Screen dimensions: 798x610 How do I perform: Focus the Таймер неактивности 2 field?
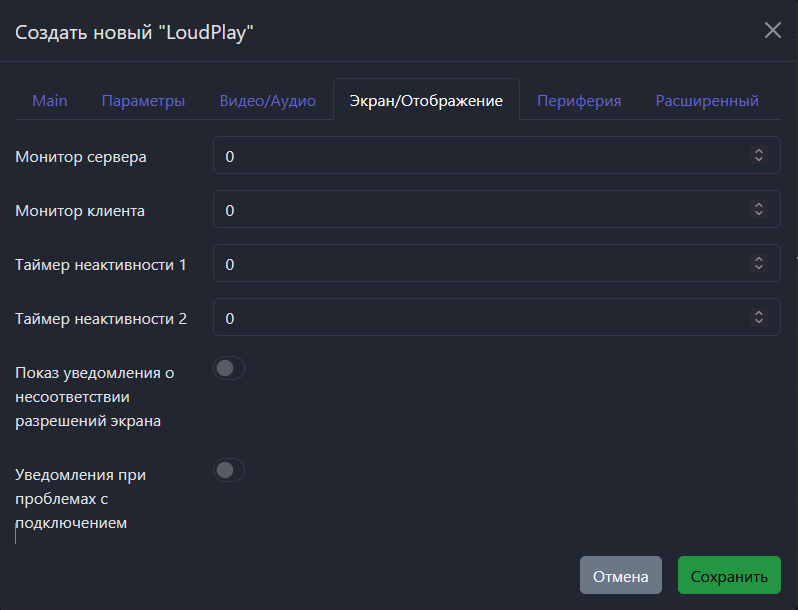[480, 318]
